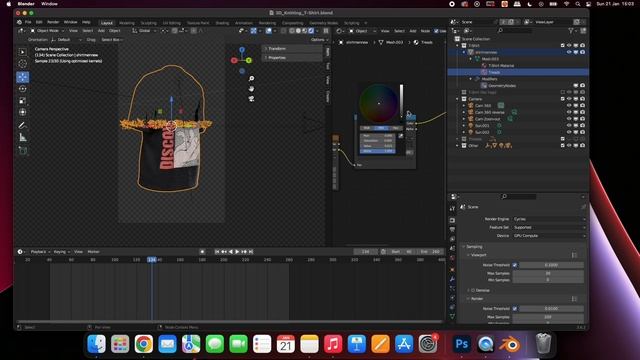Select the Measure tool in viewport toolbar

point(22,138)
